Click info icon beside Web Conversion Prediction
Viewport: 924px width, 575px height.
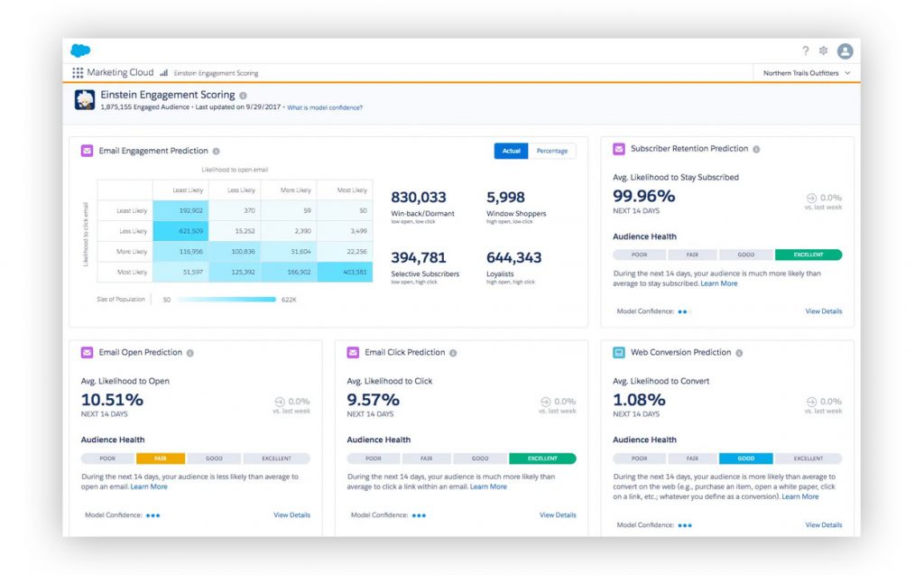click(x=739, y=353)
